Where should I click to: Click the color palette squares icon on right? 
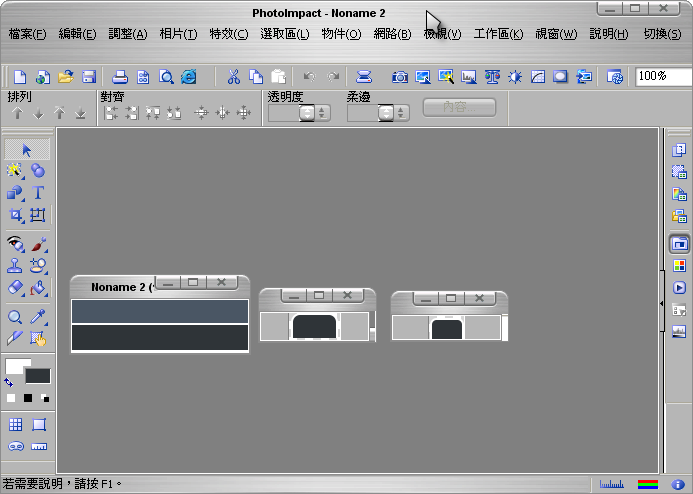click(x=679, y=266)
